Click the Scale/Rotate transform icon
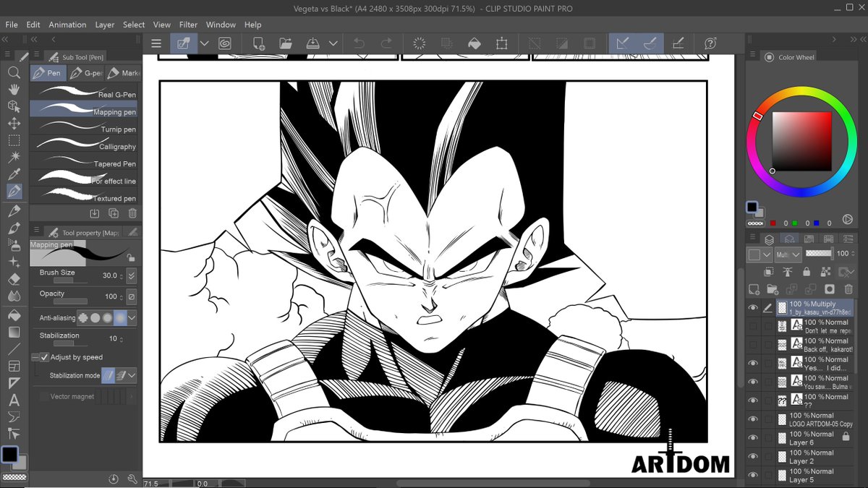 502,43
